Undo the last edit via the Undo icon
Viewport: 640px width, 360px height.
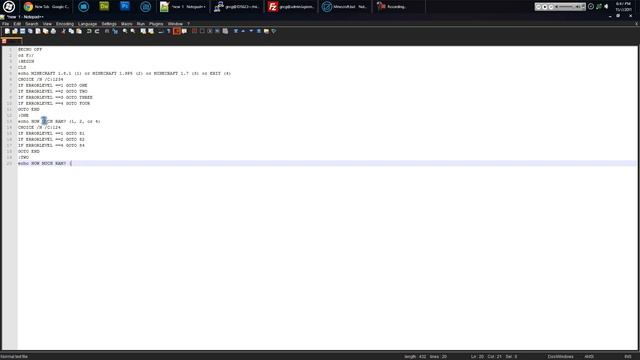(x=89, y=31)
